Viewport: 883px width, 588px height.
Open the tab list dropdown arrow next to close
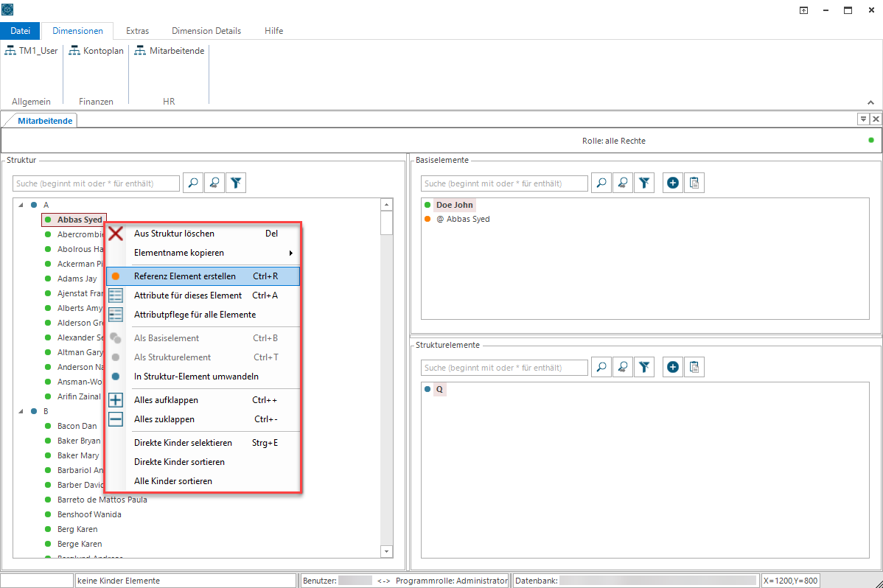(863, 119)
